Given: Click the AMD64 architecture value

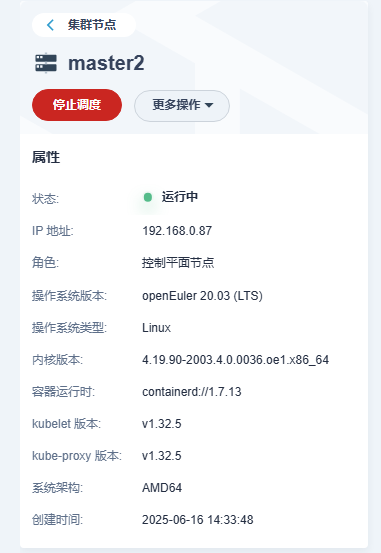Looking at the screenshot, I should pos(162,488).
